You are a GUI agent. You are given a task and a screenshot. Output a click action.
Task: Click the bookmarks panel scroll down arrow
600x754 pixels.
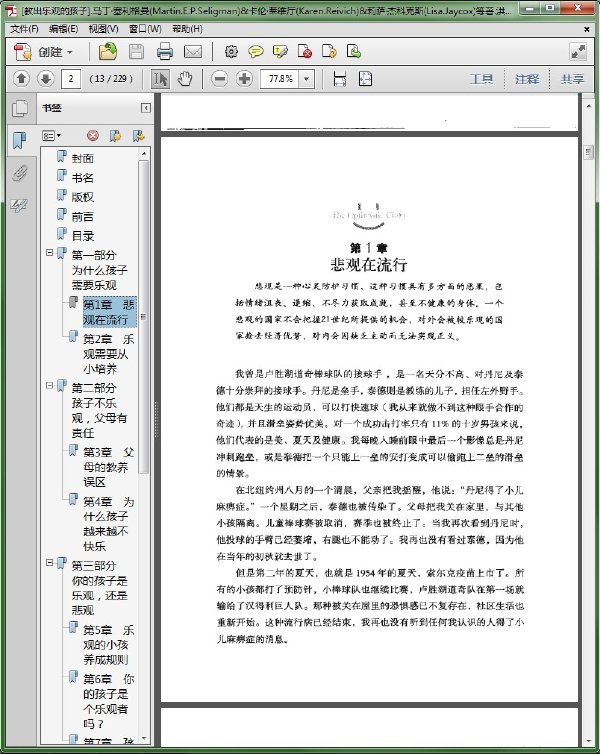coord(144,739)
